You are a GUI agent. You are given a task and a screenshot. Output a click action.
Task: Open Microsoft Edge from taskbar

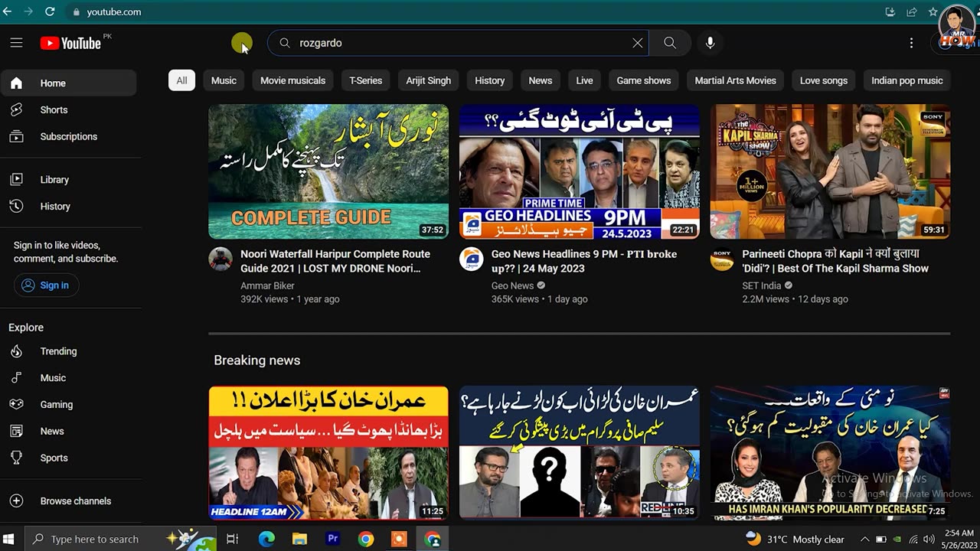[266, 539]
